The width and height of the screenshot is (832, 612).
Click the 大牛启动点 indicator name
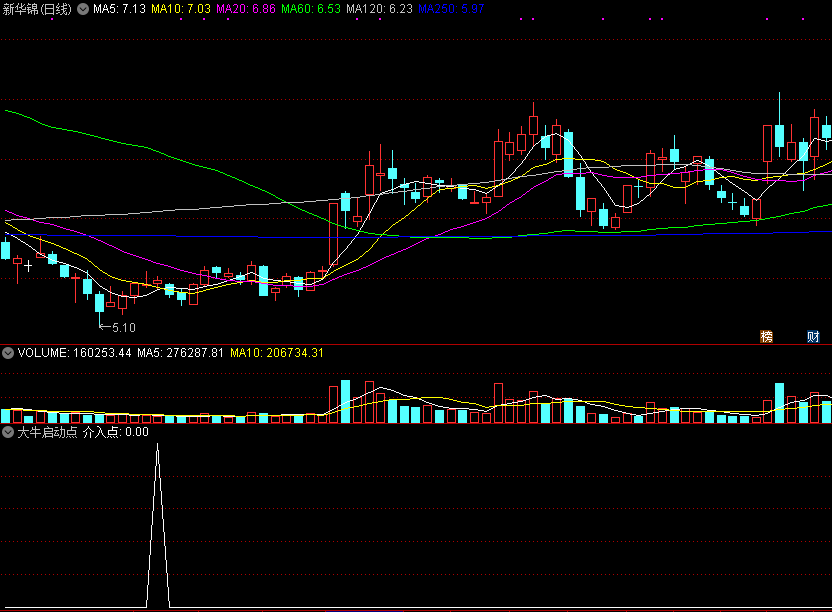(47, 432)
